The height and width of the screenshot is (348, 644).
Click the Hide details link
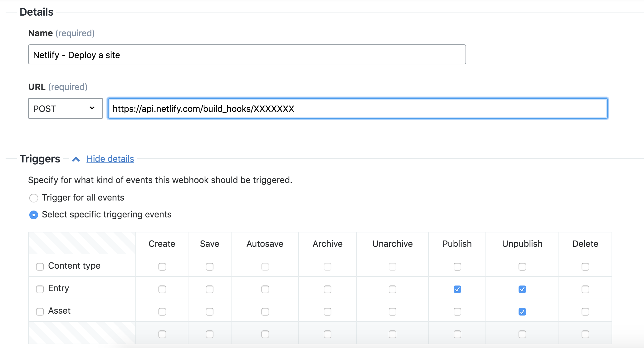110,159
